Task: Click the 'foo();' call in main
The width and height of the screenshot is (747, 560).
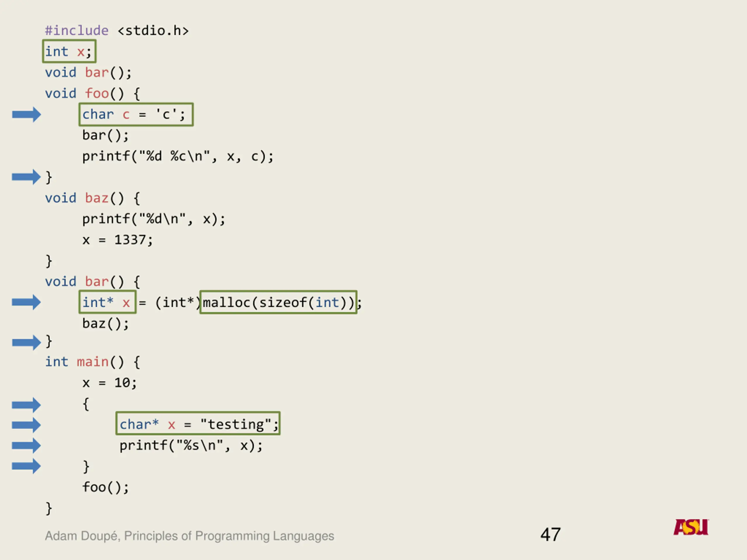Action: (105, 487)
